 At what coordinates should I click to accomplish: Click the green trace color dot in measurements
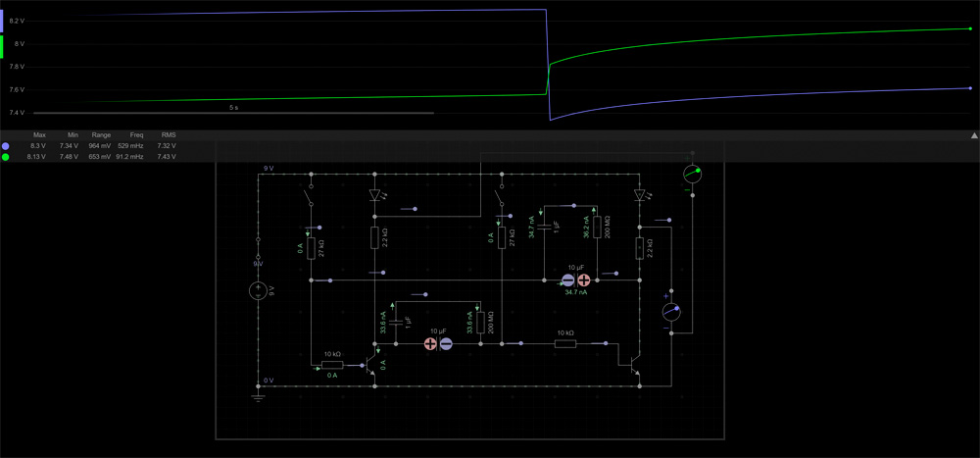click(x=6, y=157)
